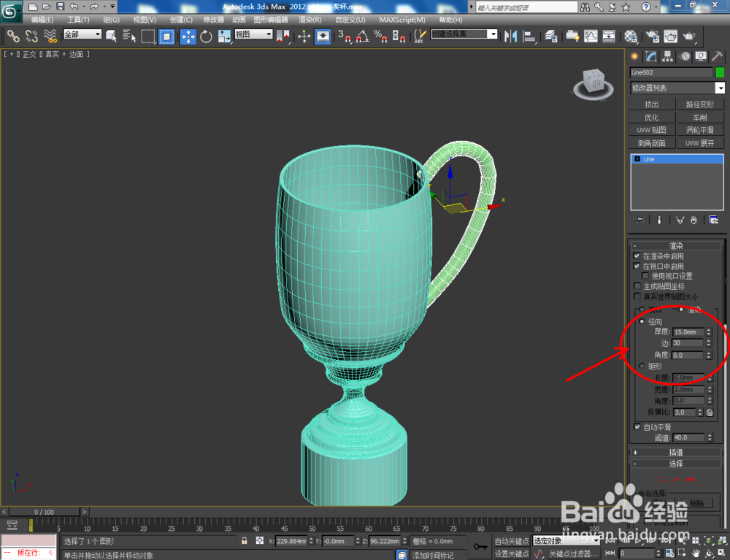
Task: Click the Select and Link chain icon
Action: pyautogui.click(x=13, y=36)
